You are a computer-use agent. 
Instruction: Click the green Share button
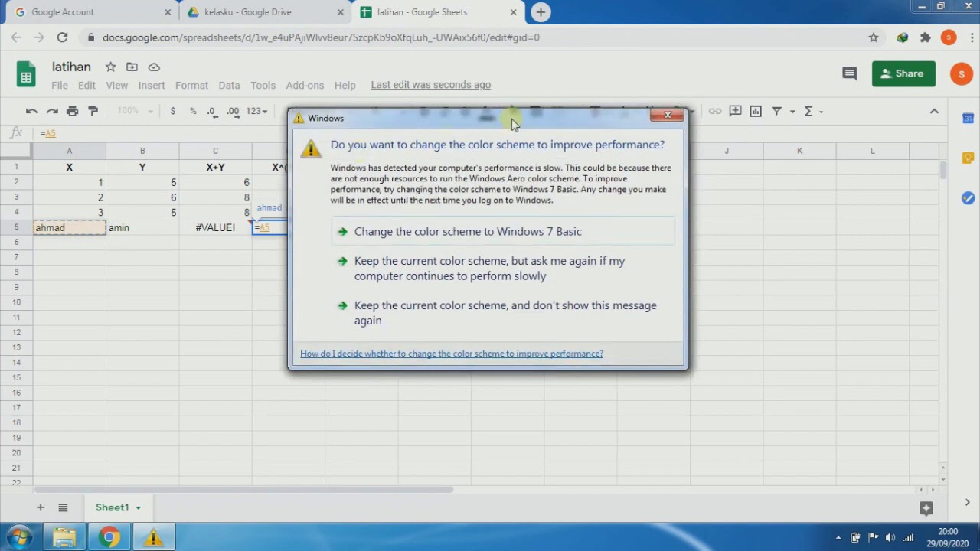pyautogui.click(x=903, y=73)
